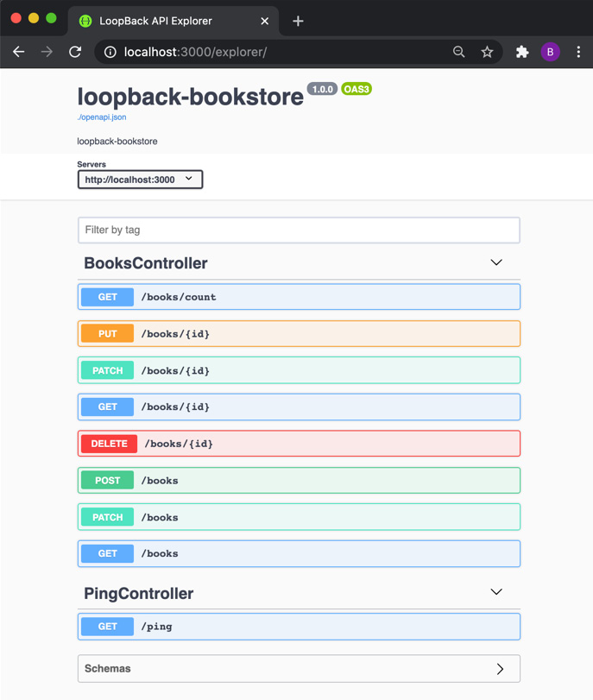593x700 pixels.
Task: Select the LoopBack API Explorer tab
Action: [173, 21]
